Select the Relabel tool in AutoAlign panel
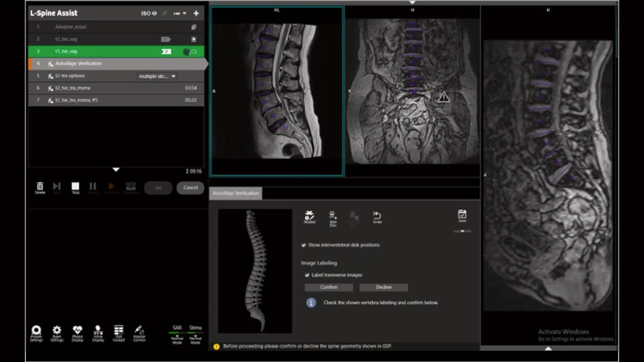 [310, 216]
